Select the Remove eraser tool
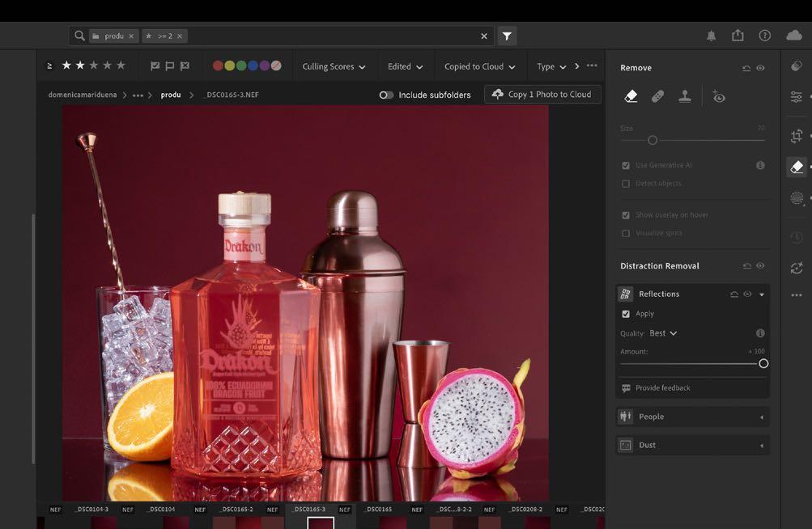The width and height of the screenshot is (812, 529). point(631,96)
